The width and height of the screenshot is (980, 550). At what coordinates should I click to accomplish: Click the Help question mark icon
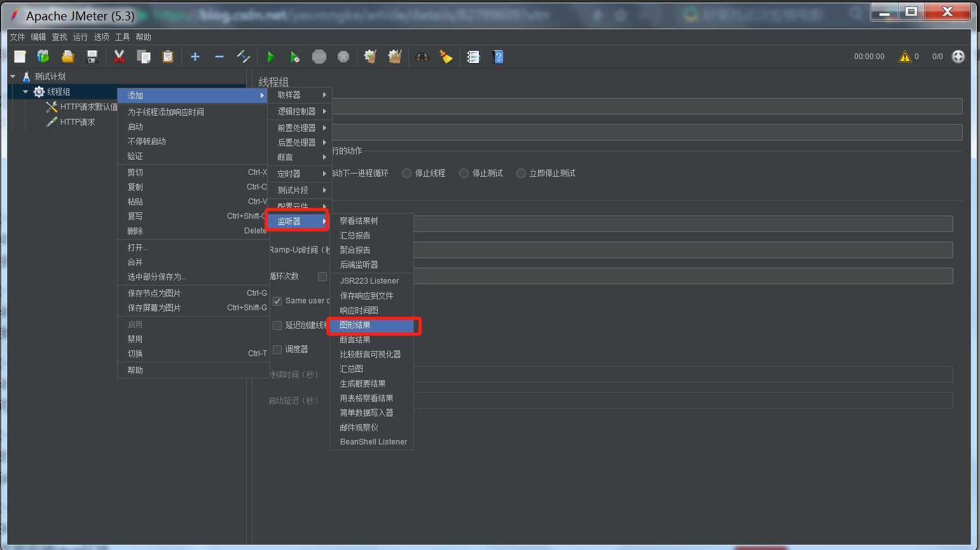[498, 57]
